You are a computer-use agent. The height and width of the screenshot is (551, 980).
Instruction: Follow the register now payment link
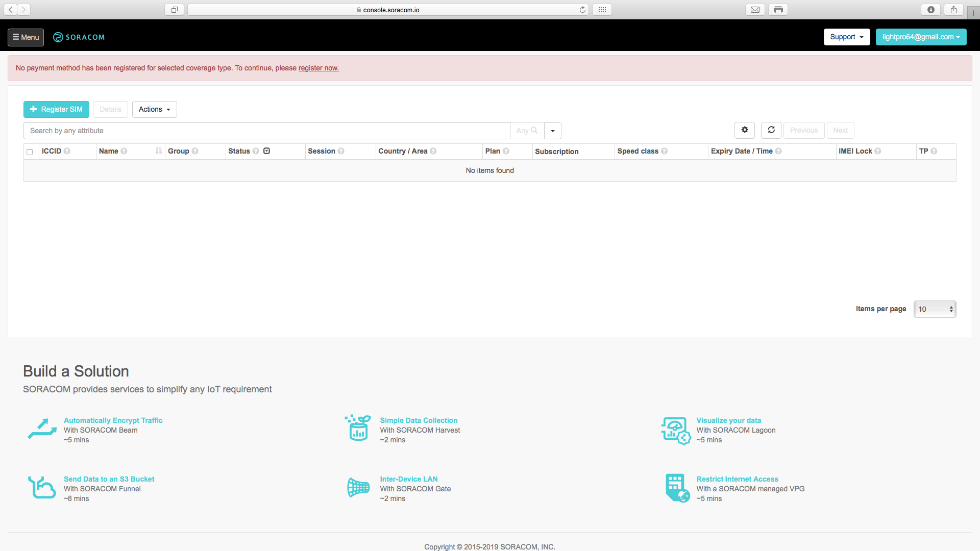click(x=318, y=68)
